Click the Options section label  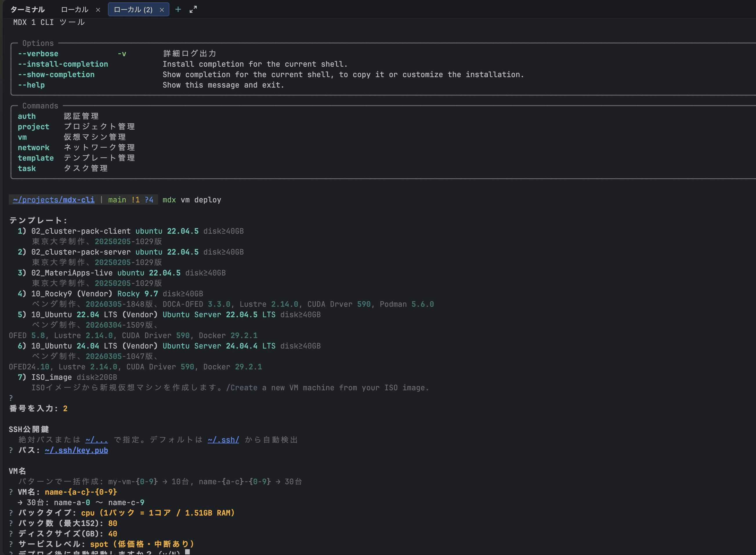[38, 43]
